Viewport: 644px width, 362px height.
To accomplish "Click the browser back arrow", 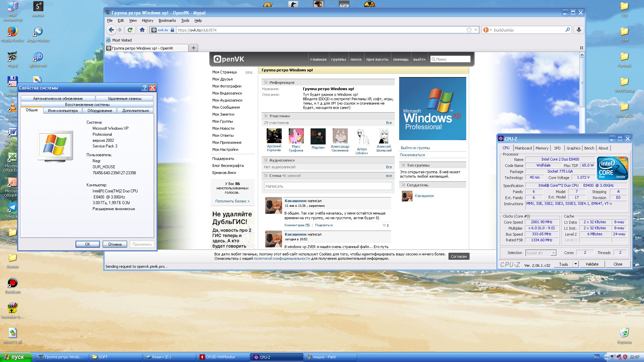I will [111, 30].
